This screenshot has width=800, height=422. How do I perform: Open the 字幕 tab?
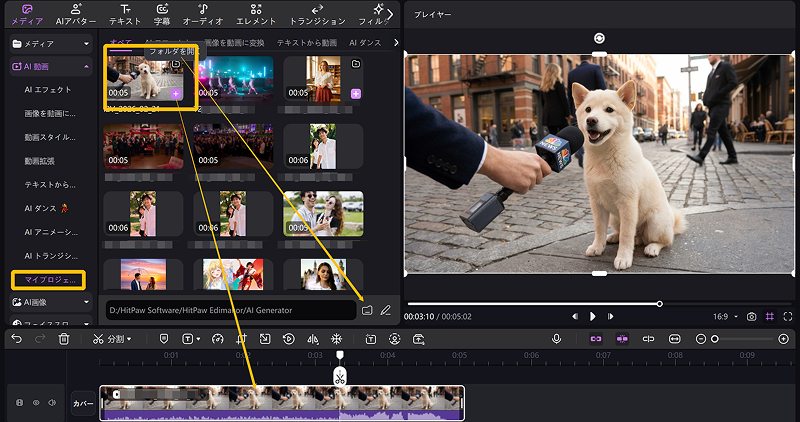pyautogui.click(x=162, y=14)
